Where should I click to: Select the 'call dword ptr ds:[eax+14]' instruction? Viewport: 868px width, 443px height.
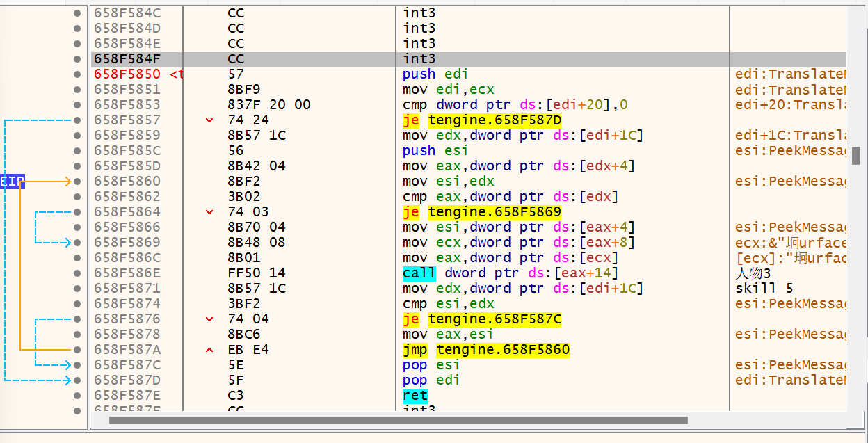click(511, 273)
